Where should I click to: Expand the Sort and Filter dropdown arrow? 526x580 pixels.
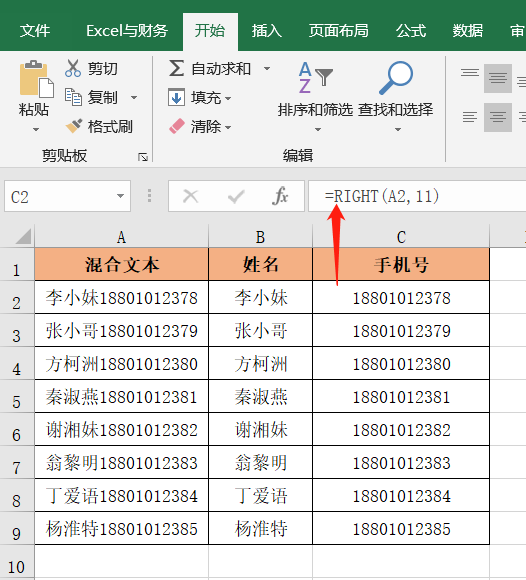point(318,129)
